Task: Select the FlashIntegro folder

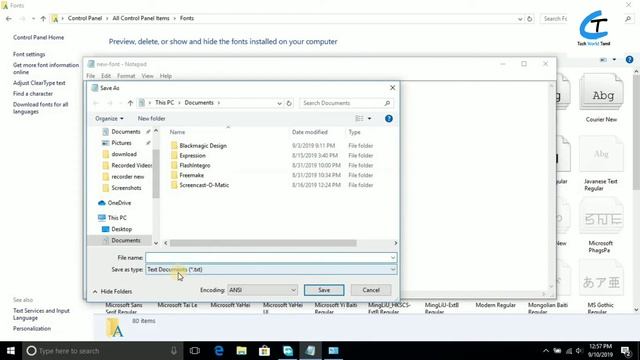Action: click(195, 165)
